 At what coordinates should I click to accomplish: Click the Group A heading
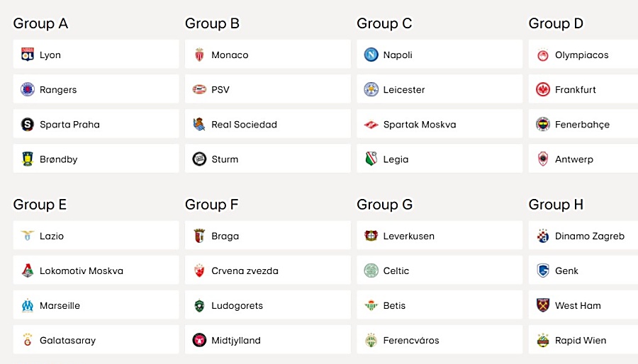tap(40, 23)
